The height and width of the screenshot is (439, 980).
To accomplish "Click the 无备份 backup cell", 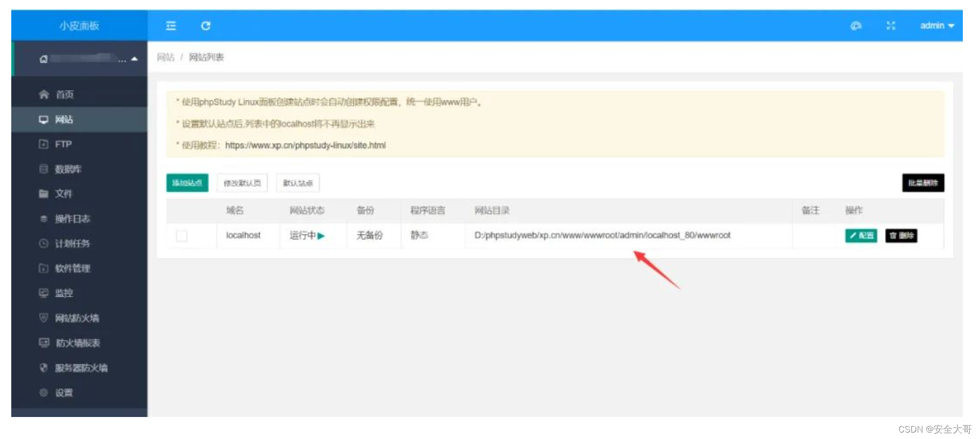I will click(x=370, y=235).
